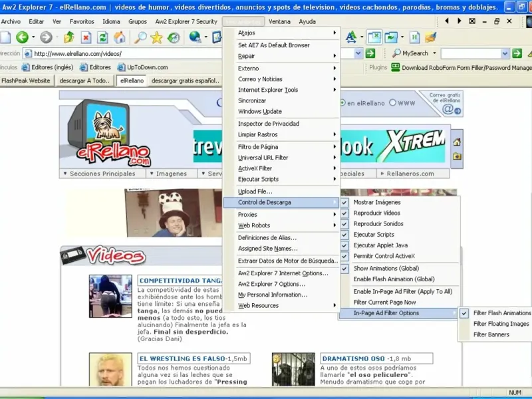Click the green Back arrow button
The height and width of the screenshot is (399, 532).
(x=23, y=38)
